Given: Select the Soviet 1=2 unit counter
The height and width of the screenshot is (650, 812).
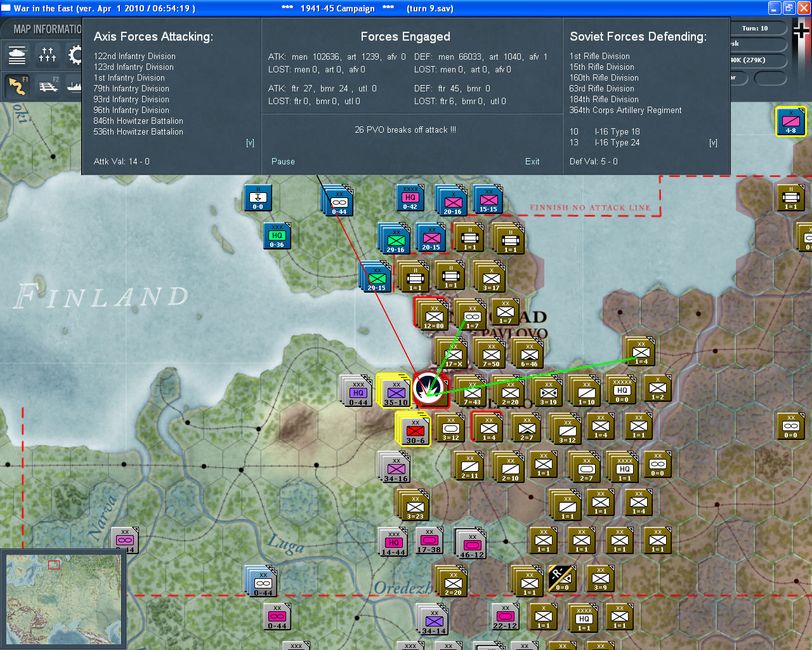Looking at the screenshot, I should 658,388.
